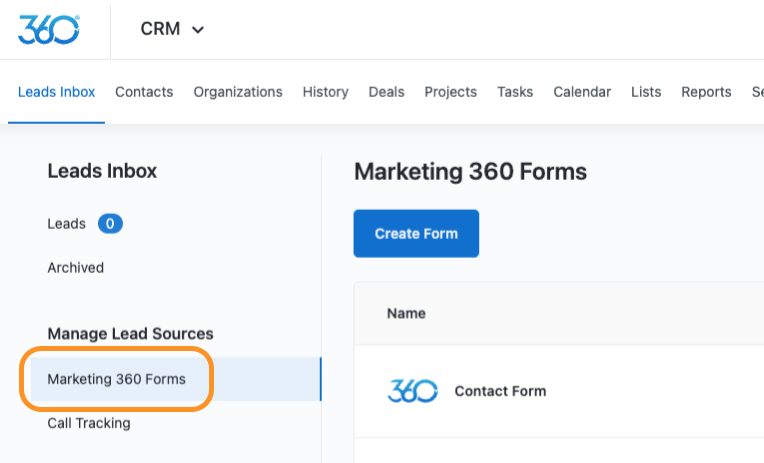Open the History tab
Viewport: 764px width, 463px height.
[x=325, y=92]
